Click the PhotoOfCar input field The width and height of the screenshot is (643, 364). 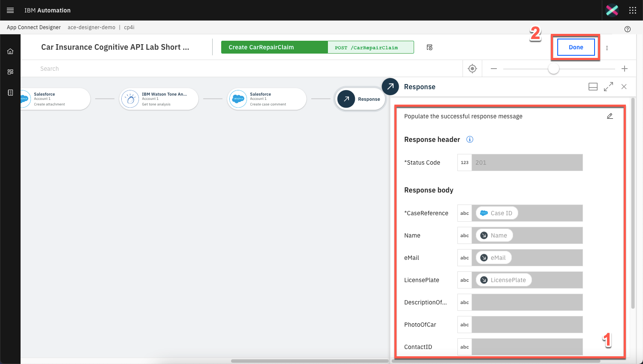[x=527, y=325]
